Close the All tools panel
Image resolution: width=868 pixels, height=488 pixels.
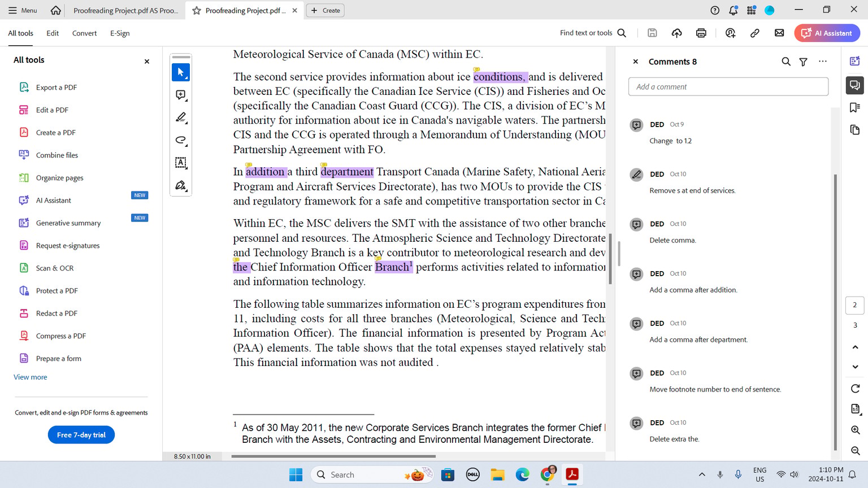(147, 61)
